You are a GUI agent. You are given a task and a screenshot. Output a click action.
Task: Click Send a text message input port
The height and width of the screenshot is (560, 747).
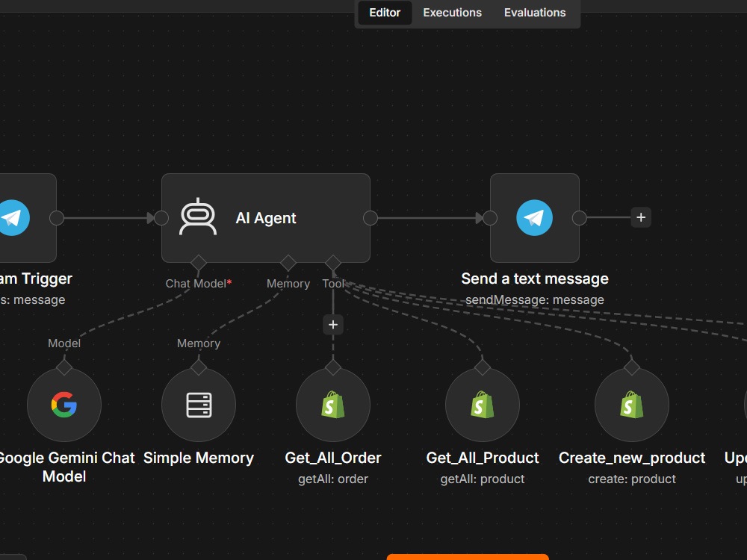tap(490, 218)
